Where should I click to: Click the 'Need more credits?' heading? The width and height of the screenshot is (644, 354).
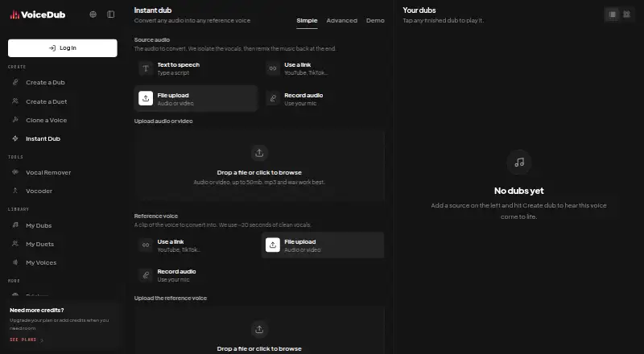(37, 310)
